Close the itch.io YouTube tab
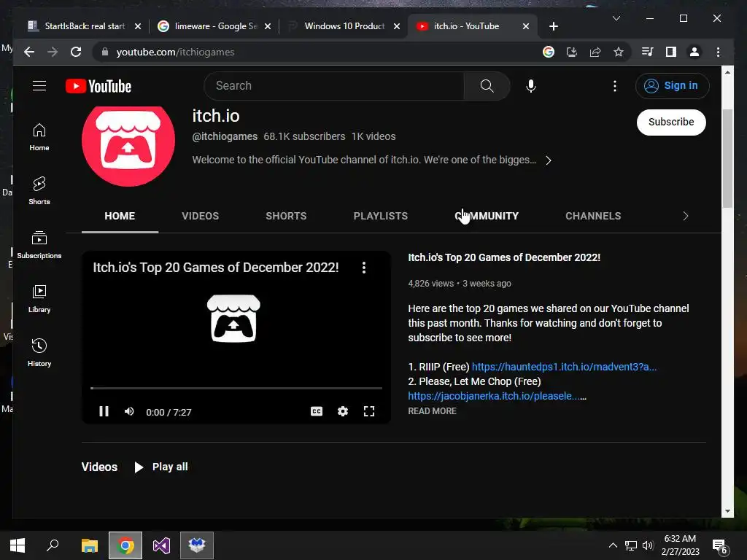 coord(525,26)
